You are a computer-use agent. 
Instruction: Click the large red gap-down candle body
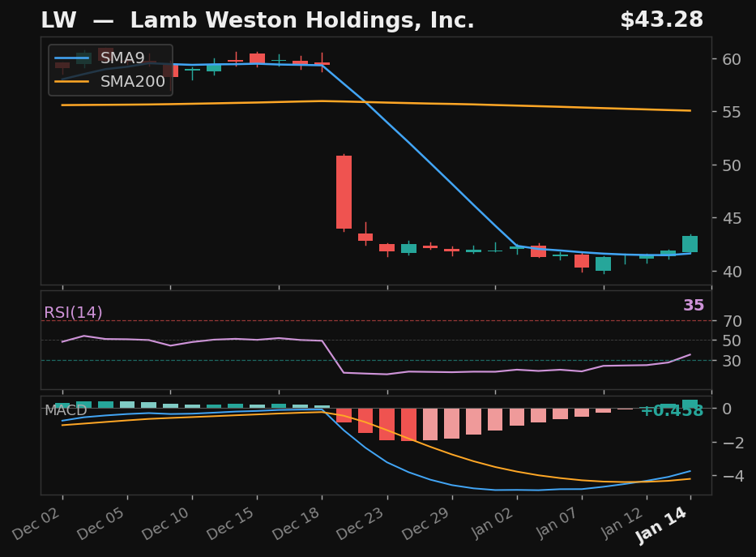(344, 192)
